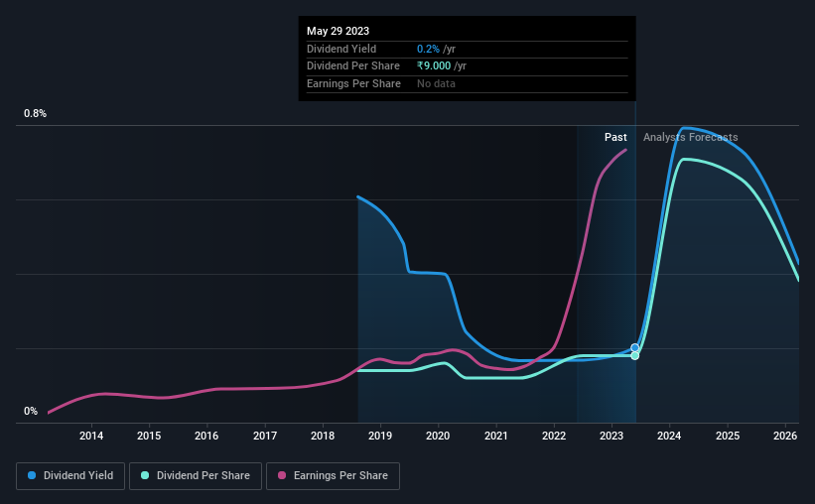Click the Past region label
Viewport: 815px width, 504px height.
[615, 137]
